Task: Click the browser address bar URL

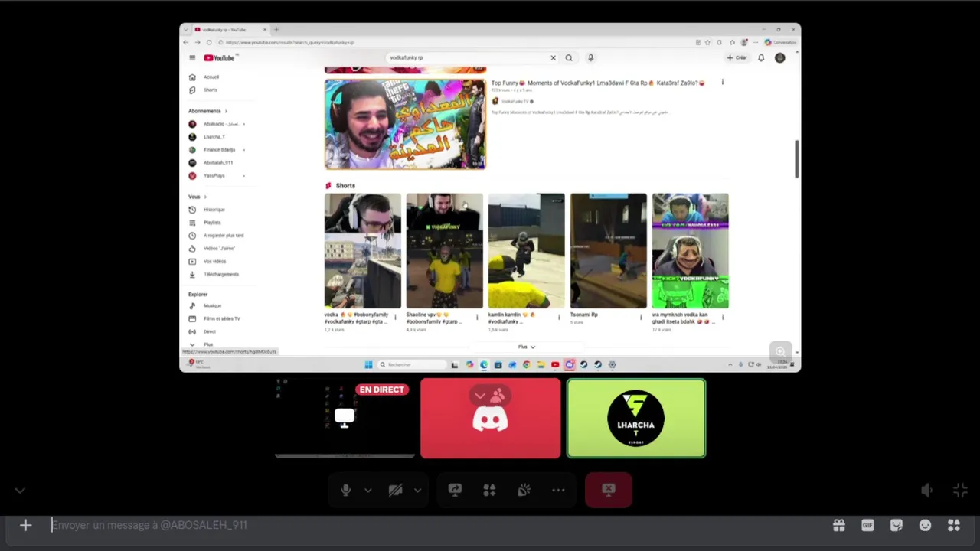Action: tap(289, 42)
